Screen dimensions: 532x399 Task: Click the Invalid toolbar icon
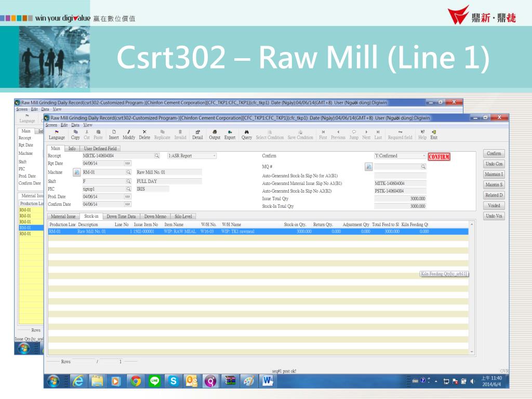pos(180,135)
